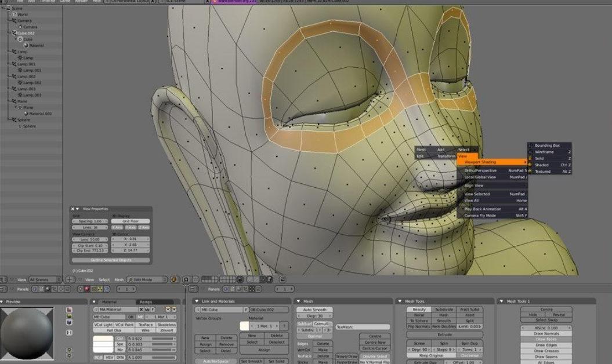This screenshot has width=612, height=364.
Task: Toggle Draw Creases in Mesh Tools 1
Action: (546, 351)
